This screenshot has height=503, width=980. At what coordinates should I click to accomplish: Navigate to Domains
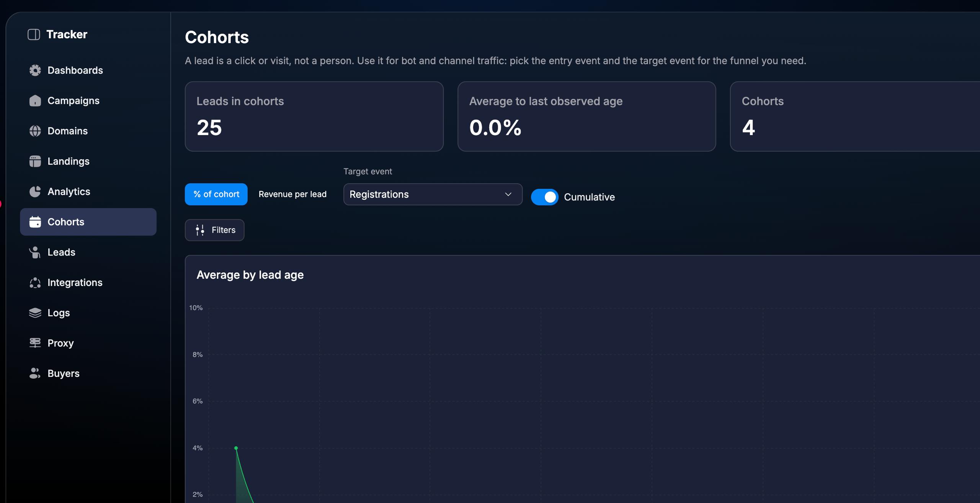click(x=88, y=131)
